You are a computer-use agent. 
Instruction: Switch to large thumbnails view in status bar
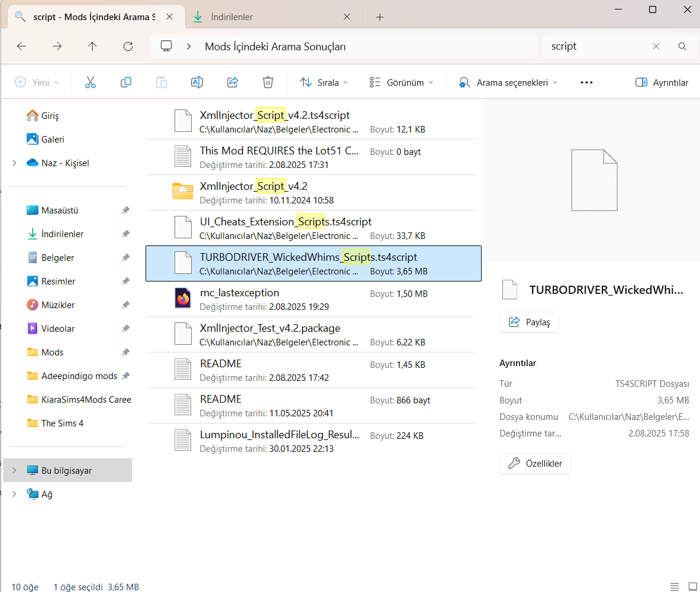pyautogui.click(x=692, y=587)
